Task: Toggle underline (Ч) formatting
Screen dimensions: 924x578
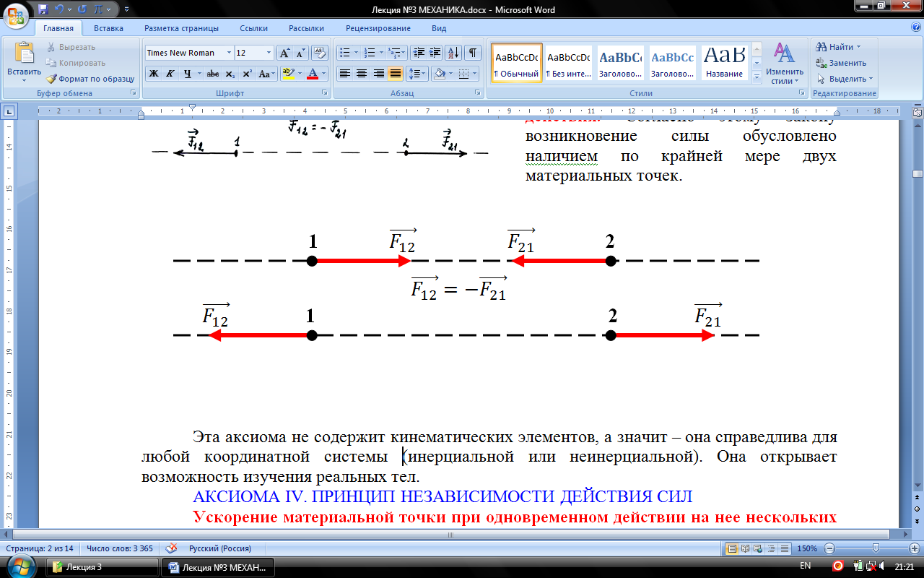Action: coord(187,74)
